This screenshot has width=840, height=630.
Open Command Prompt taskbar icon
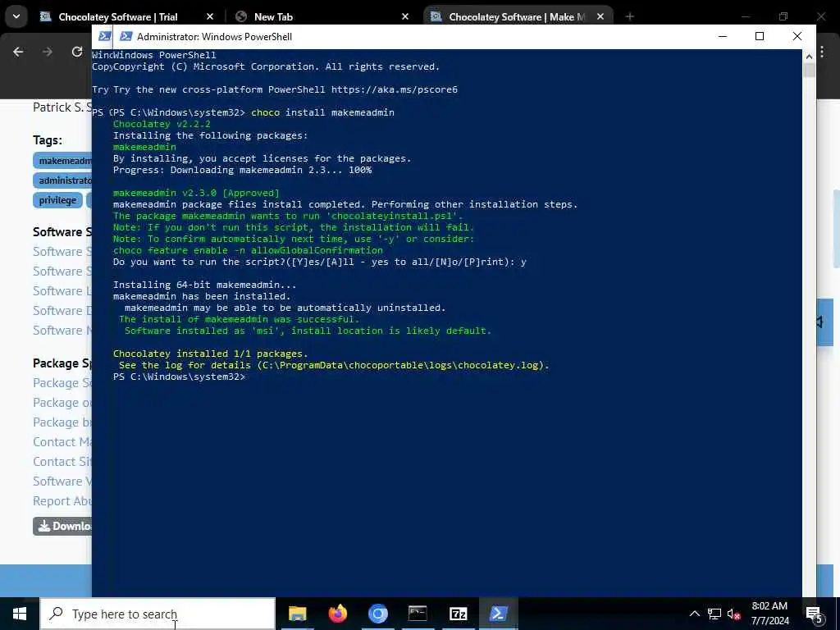coord(418,614)
